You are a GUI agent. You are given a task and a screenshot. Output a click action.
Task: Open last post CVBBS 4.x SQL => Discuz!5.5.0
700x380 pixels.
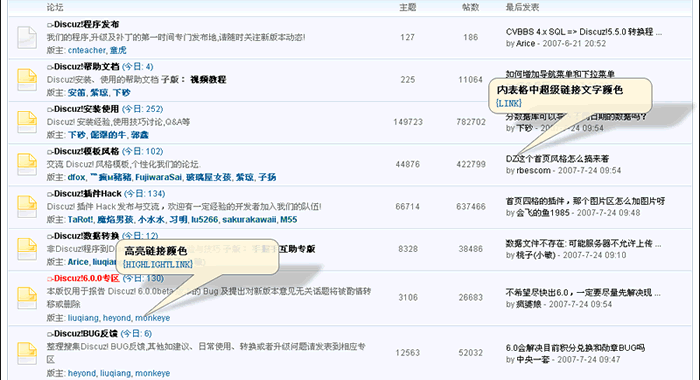coord(583,32)
